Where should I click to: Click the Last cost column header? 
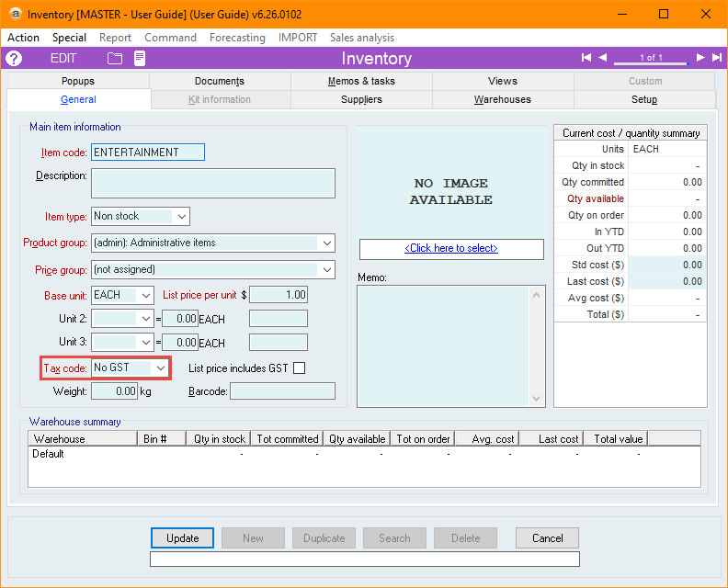[552, 439]
